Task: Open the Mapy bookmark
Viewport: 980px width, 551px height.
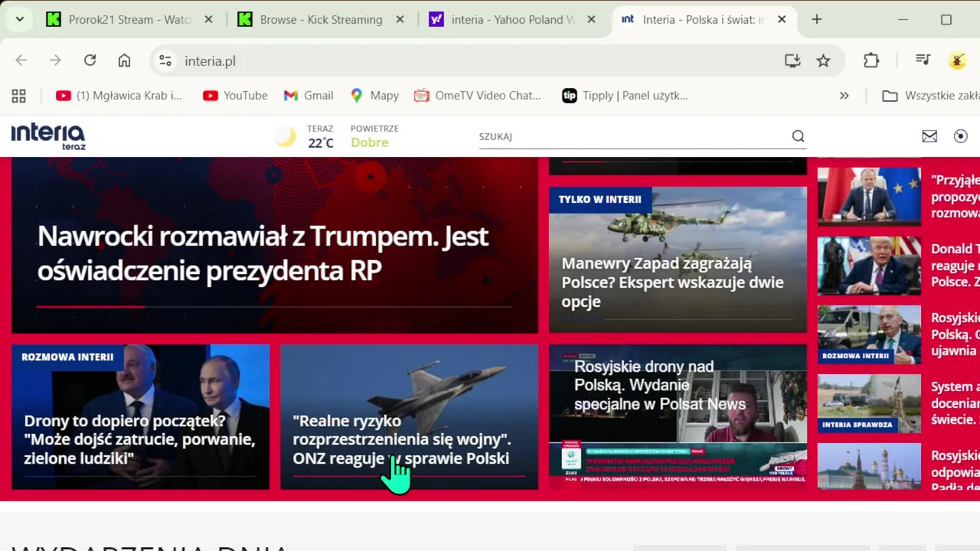Action: pos(374,96)
